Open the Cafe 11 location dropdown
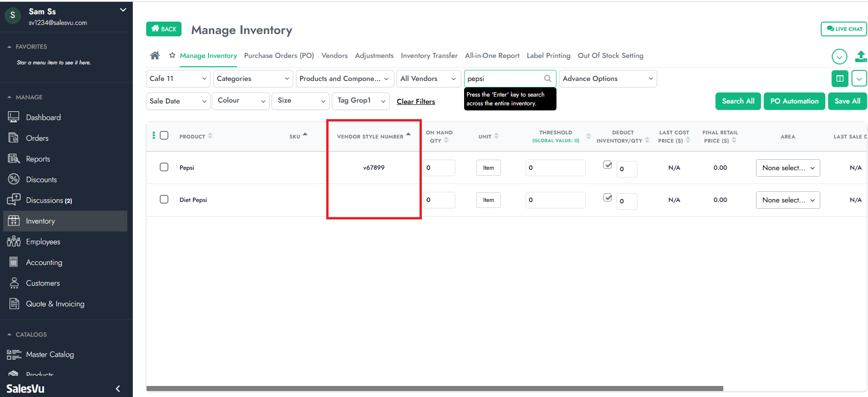 178,79
